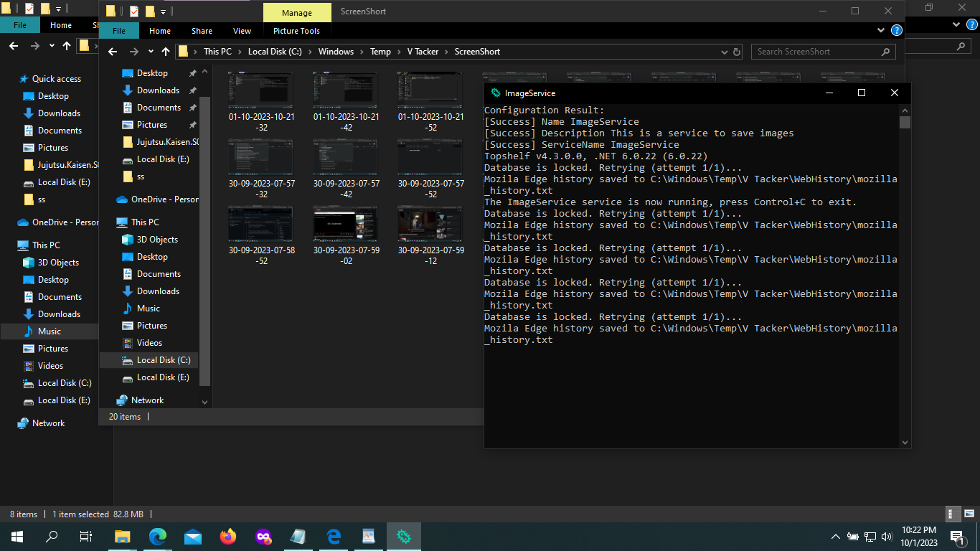This screenshot has width=980, height=551.
Task: Open the legacy Edge 'e' taskbar icon
Action: 334,536
